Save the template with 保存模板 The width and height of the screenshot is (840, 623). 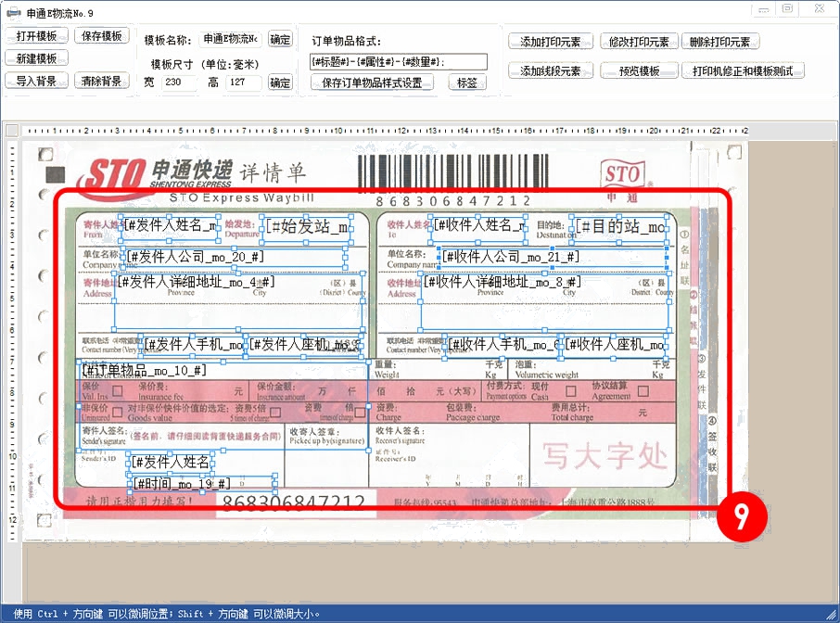point(102,36)
